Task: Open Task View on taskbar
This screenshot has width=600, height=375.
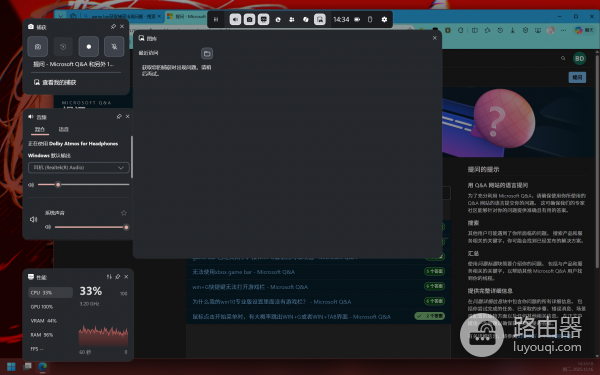Action: click(x=27, y=367)
